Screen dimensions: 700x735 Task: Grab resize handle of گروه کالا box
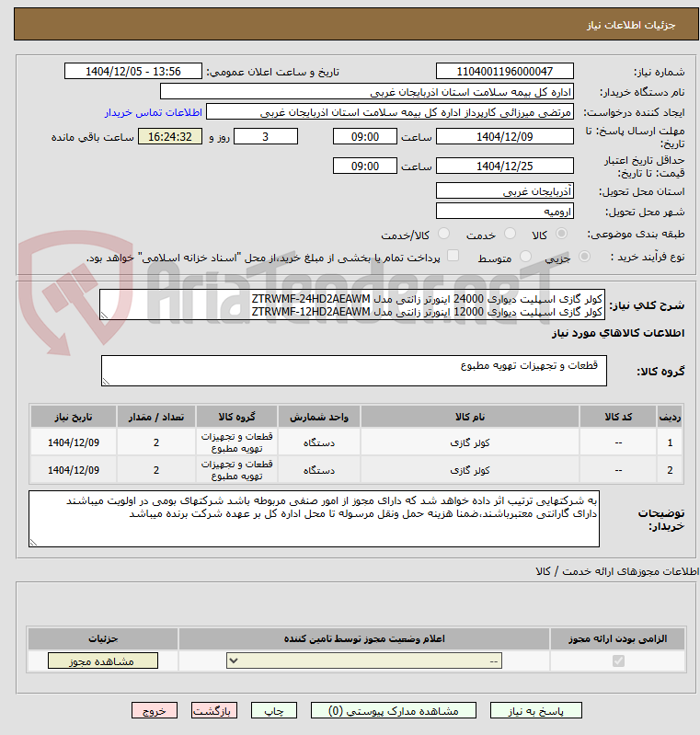tap(106, 382)
